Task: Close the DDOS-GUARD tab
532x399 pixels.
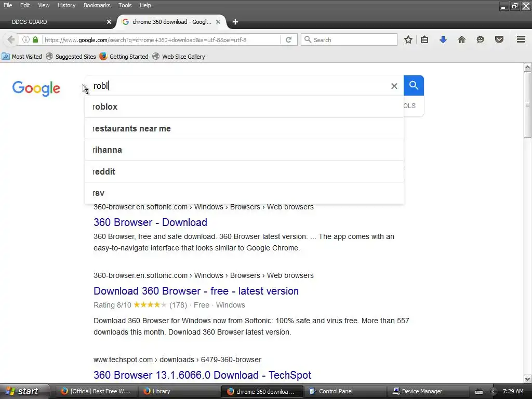Action: (109, 22)
